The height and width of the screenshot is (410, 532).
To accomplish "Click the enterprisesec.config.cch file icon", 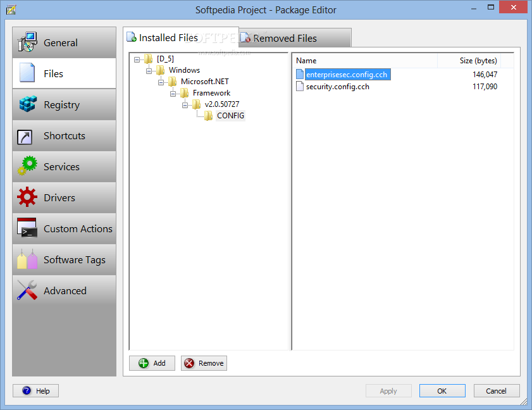I will [300, 74].
